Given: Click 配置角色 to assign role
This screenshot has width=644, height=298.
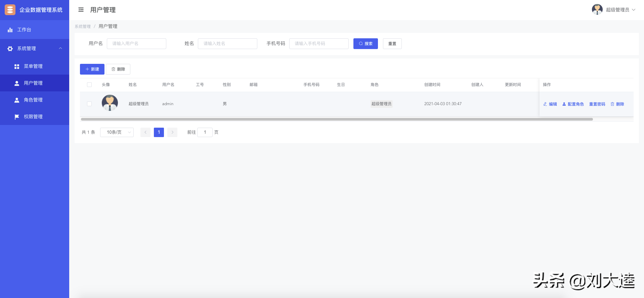Looking at the screenshot, I should [573, 104].
